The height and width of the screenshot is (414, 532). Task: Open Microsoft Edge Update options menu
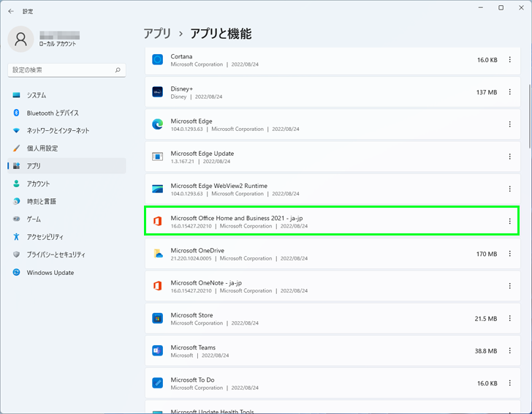509,157
